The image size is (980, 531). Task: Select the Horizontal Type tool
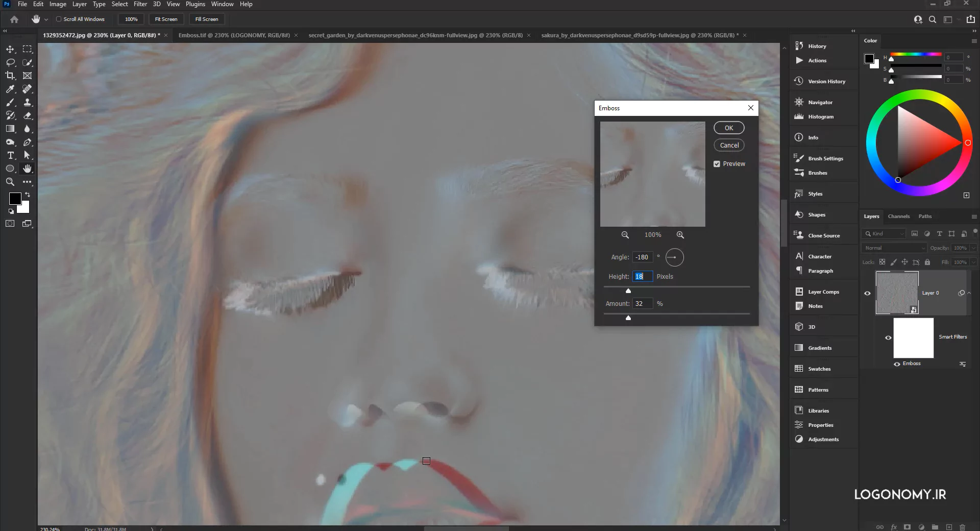pyautogui.click(x=10, y=155)
